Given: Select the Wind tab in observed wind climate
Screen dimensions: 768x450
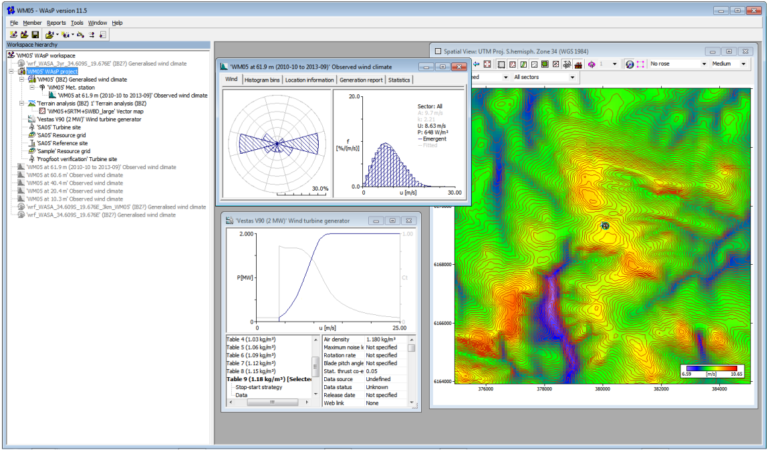Looking at the screenshot, I should tap(231, 79).
